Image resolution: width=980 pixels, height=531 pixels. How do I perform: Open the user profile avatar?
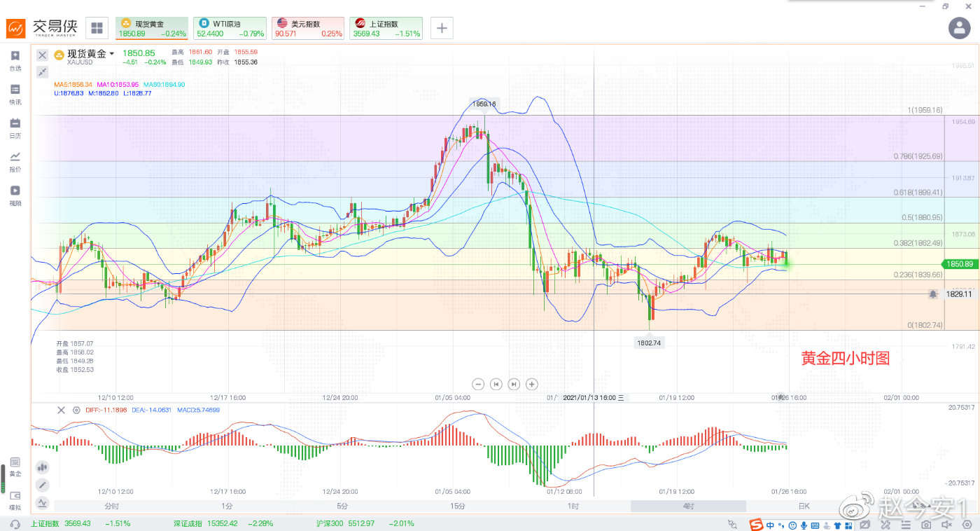click(x=959, y=28)
